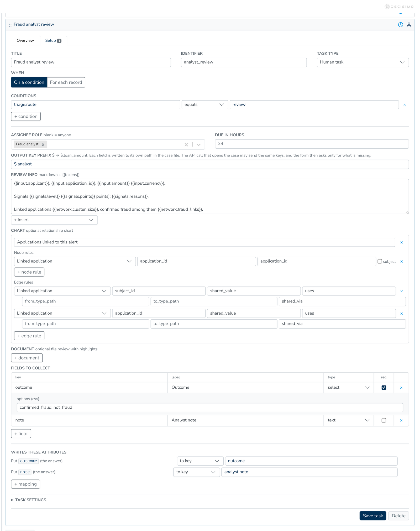The width and height of the screenshot is (420, 531).
Task: Select the On a condition option
Action: pos(29,82)
